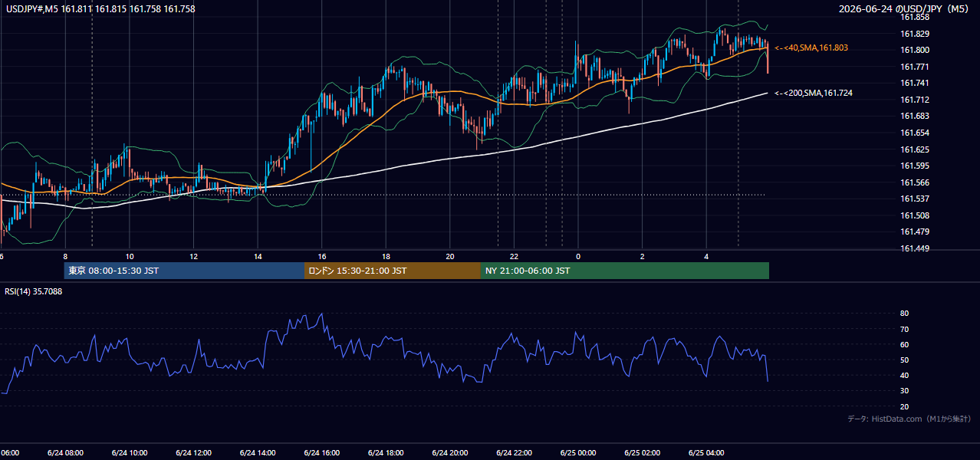Click bottom date label 6/25 04:00
The width and height of the screenshot is (980, 460).
coord(706,452)
